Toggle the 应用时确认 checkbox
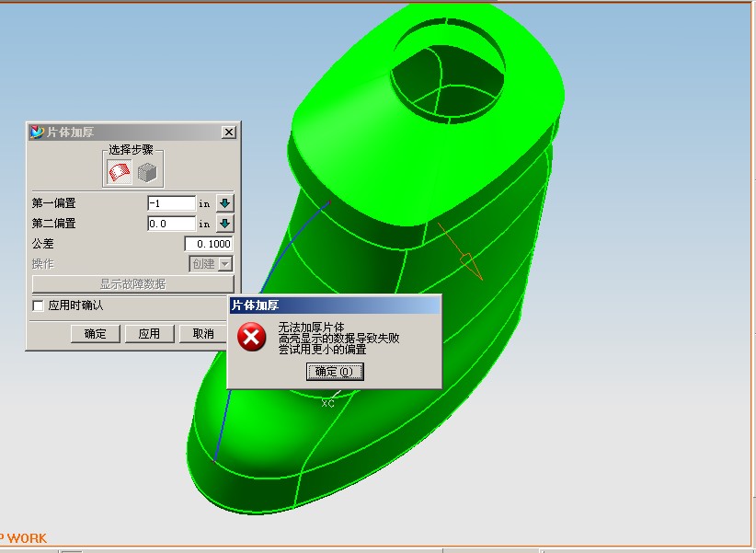 (x=38, y=305)
